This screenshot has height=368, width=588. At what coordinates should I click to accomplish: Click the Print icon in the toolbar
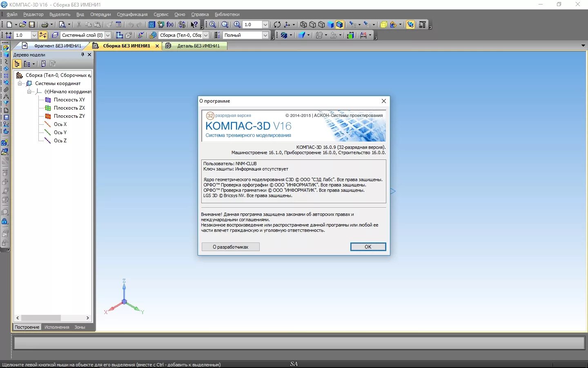[x=45, y=25]
